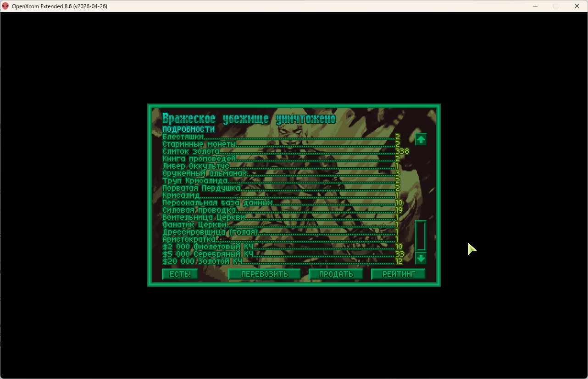Close the OpenXcom Extended window

click(577, 6)
